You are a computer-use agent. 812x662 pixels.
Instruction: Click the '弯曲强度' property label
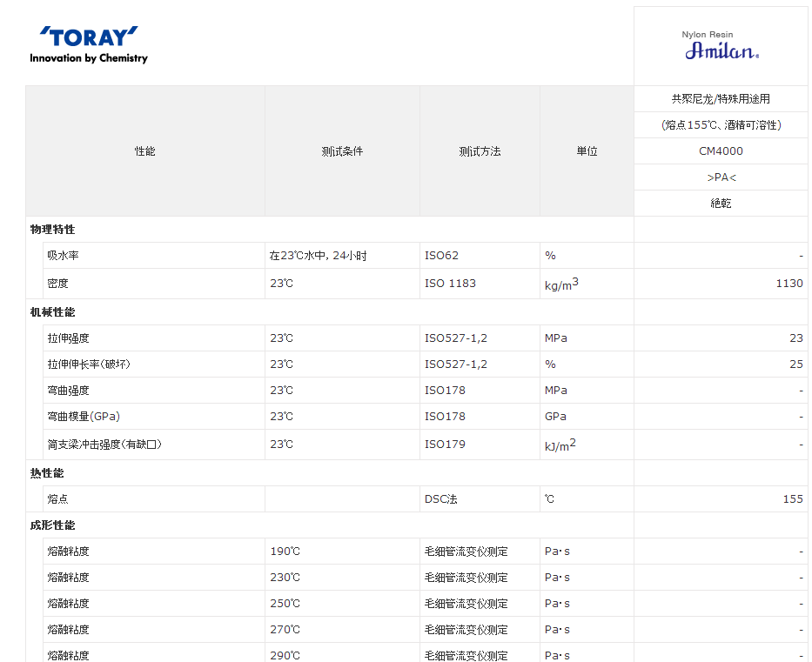point(69,391)
